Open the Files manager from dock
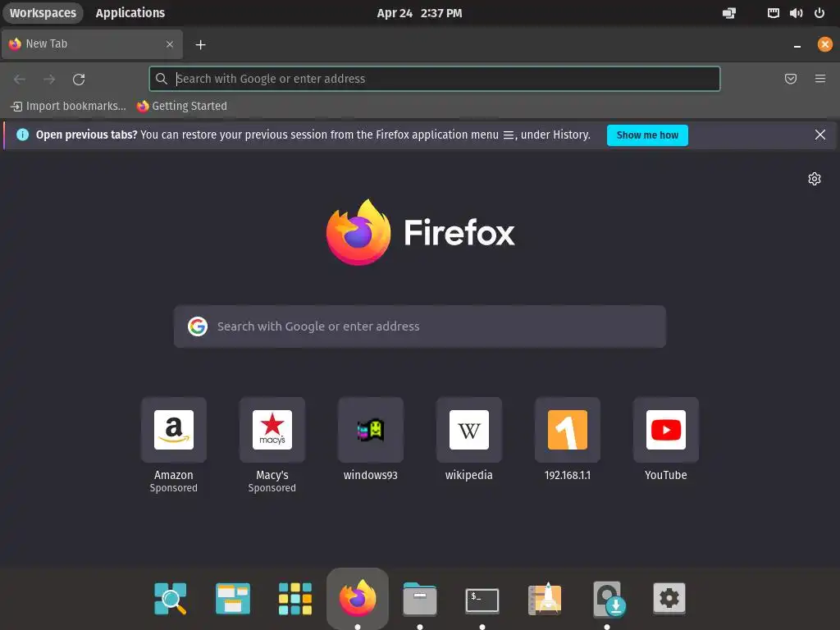 point(420,598)
